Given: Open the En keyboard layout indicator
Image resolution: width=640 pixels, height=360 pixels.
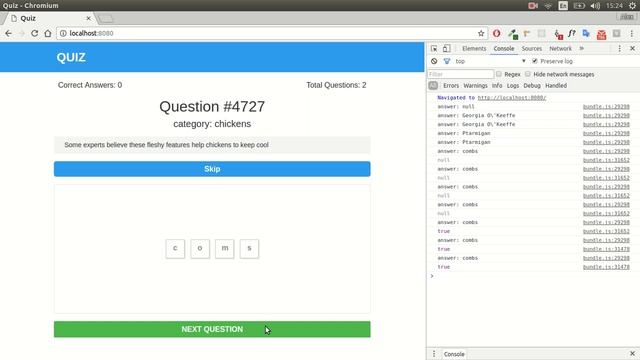Looking at the screenshot, I should pos(563,6).
